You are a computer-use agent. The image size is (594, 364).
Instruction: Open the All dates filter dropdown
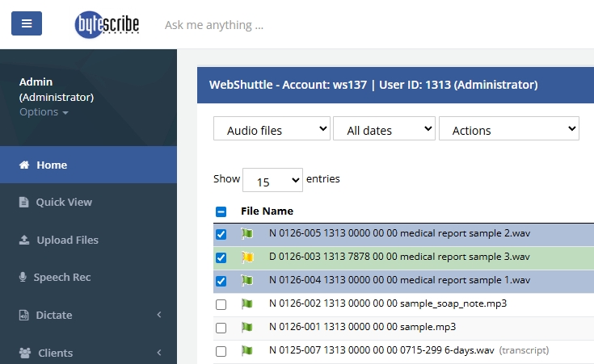point(384,129)
